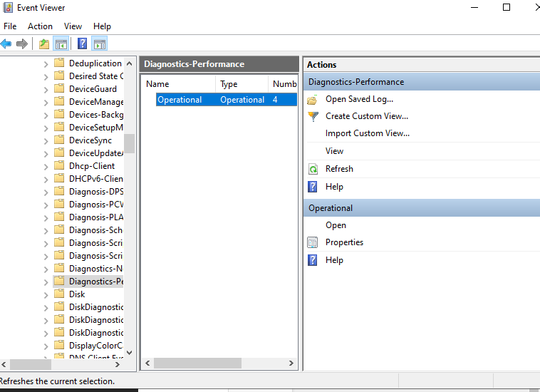The image size is (540, 392).
Task: Click the Create Custom View funnel icon
Action: tap(313, 116)
